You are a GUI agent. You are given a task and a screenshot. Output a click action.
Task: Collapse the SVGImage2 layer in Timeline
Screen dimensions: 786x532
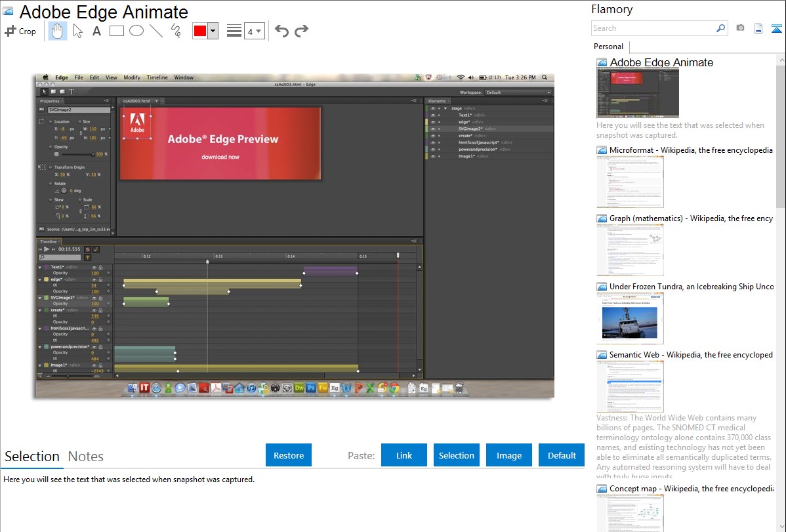pos(40,298)
